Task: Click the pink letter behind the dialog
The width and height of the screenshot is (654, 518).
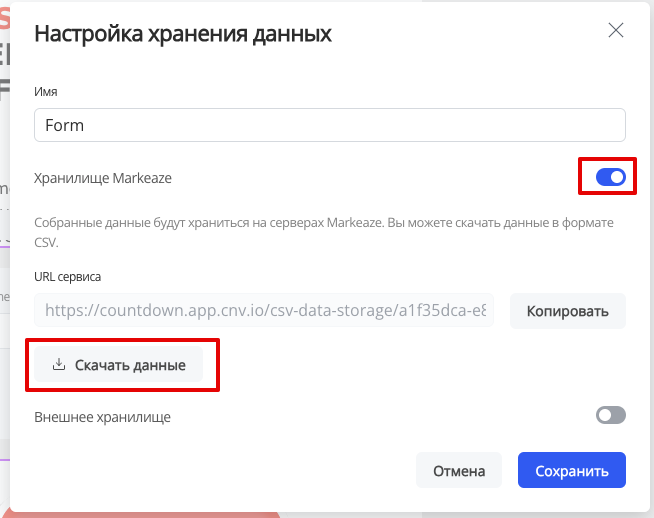Action: tap(5, 18)
